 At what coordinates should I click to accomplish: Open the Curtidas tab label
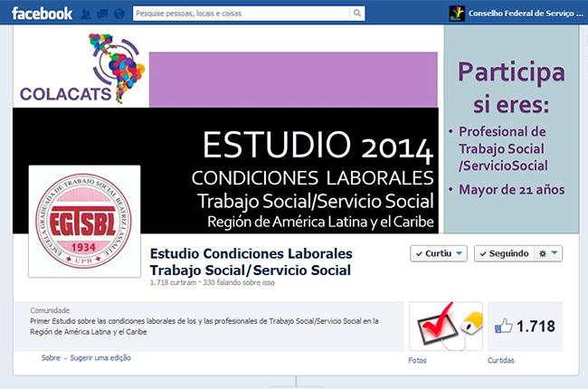click(501, 360)
